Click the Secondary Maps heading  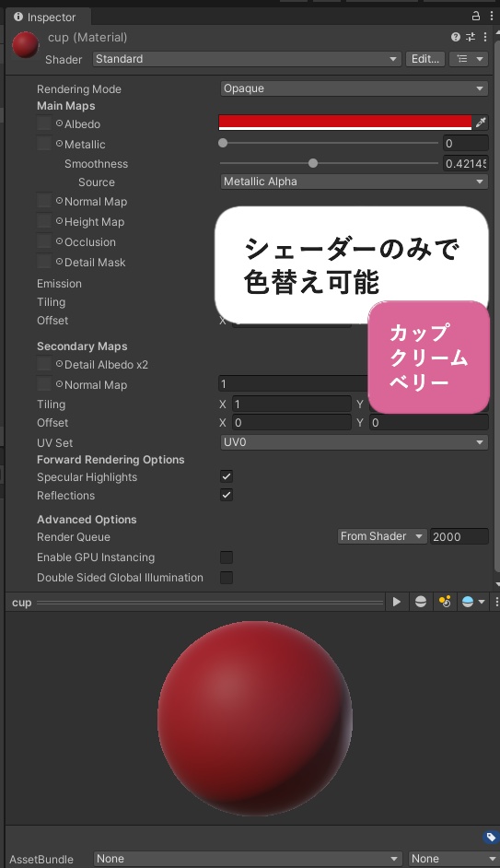click(x=82, y=346)
